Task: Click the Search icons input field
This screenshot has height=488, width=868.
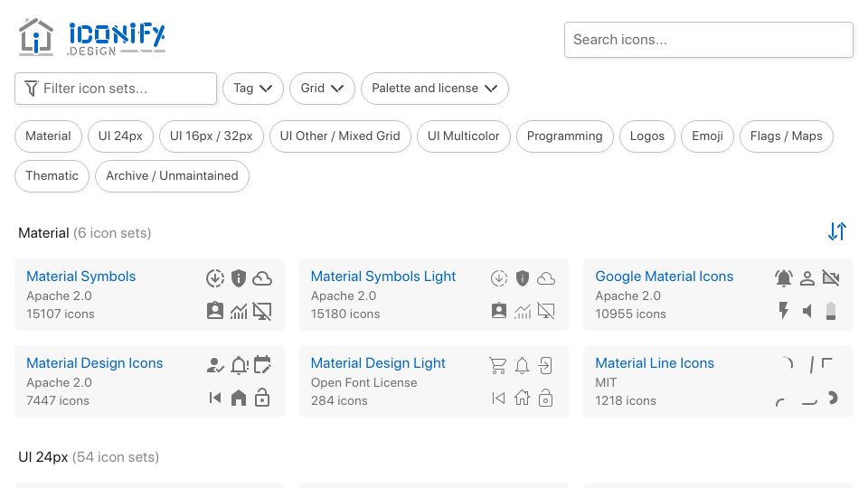Action: [x=709, y=40]
